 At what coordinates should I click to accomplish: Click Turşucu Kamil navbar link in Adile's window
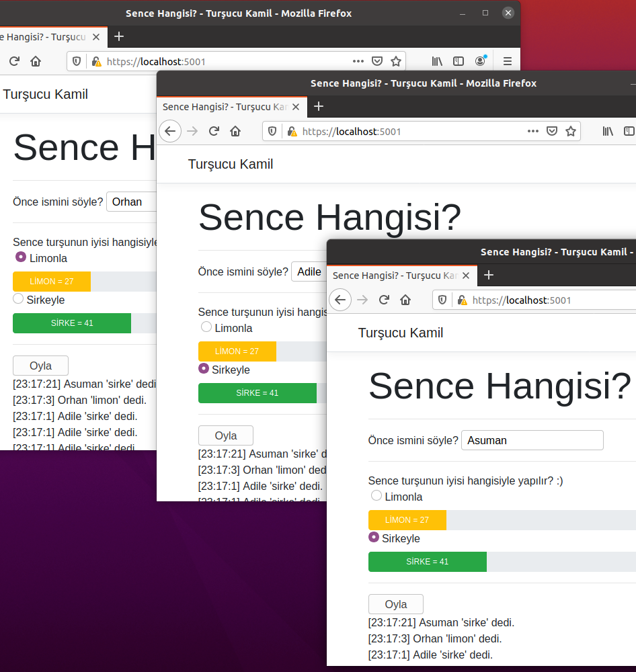[231, 164]
